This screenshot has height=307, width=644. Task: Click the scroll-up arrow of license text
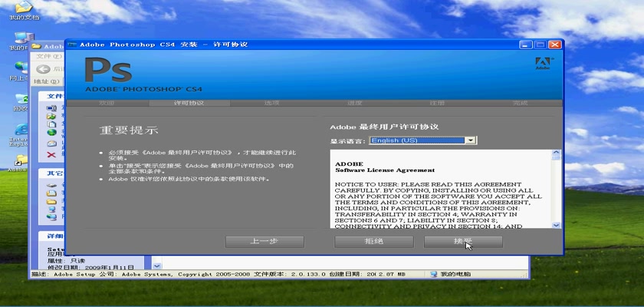click(x=556, y=153)
